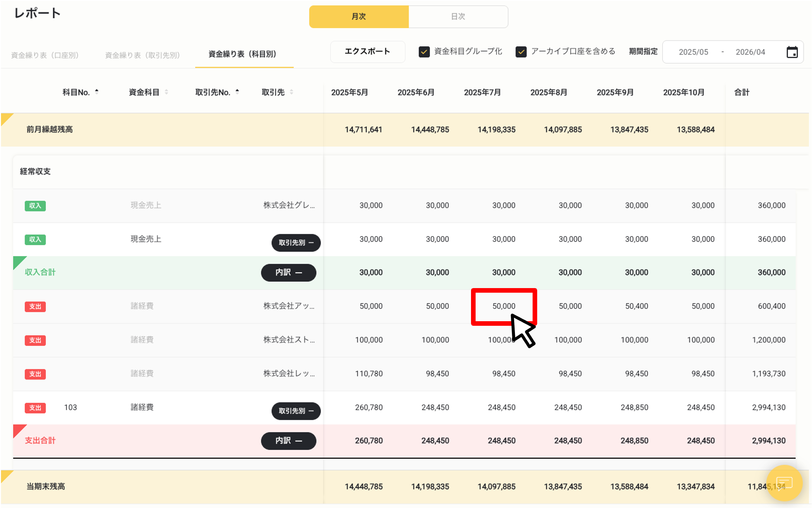Click the end date field 2026/04

point(750,51)
